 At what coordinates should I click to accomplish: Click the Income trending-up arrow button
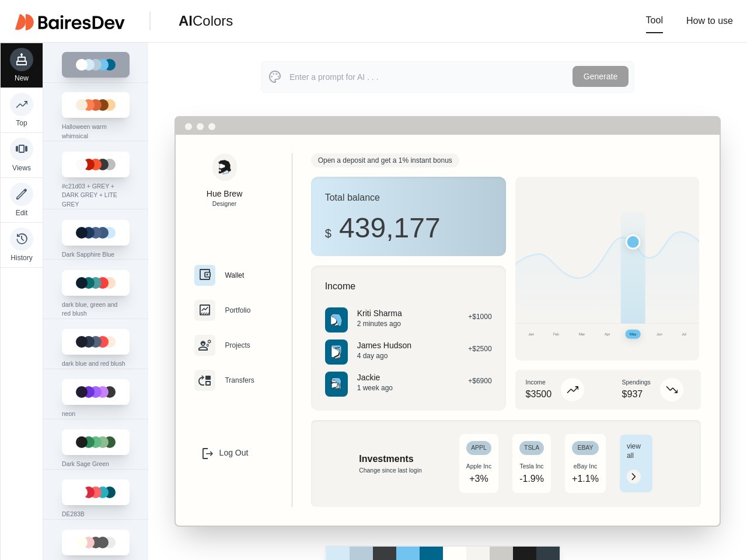tap(573, 390)
